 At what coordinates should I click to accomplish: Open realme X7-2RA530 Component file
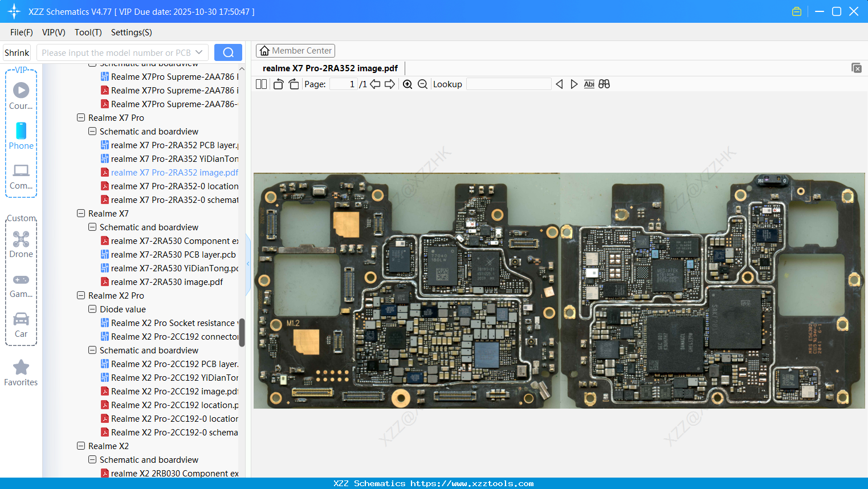click(x=170, y=241)
